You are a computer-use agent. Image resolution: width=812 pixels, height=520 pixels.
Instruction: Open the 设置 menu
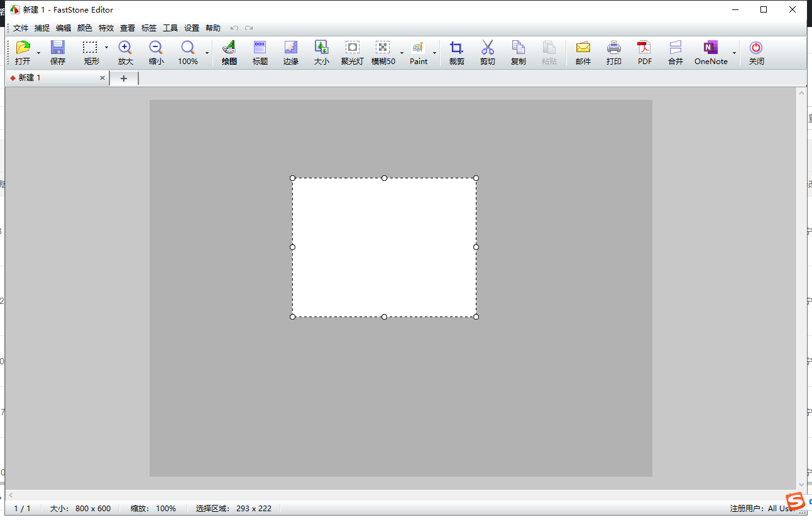pyautogui.click(x=192, y=28)
